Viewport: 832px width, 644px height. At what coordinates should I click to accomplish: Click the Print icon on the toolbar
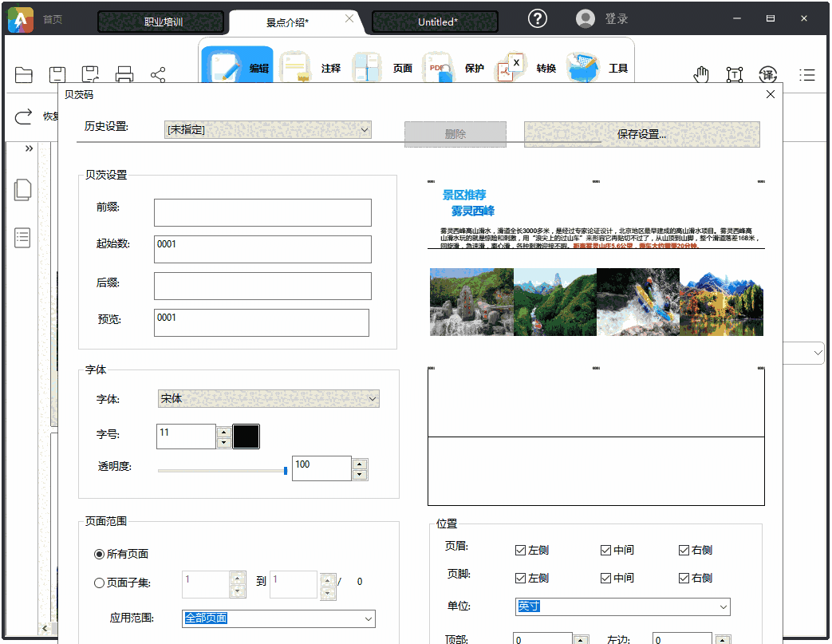[124, 74]
